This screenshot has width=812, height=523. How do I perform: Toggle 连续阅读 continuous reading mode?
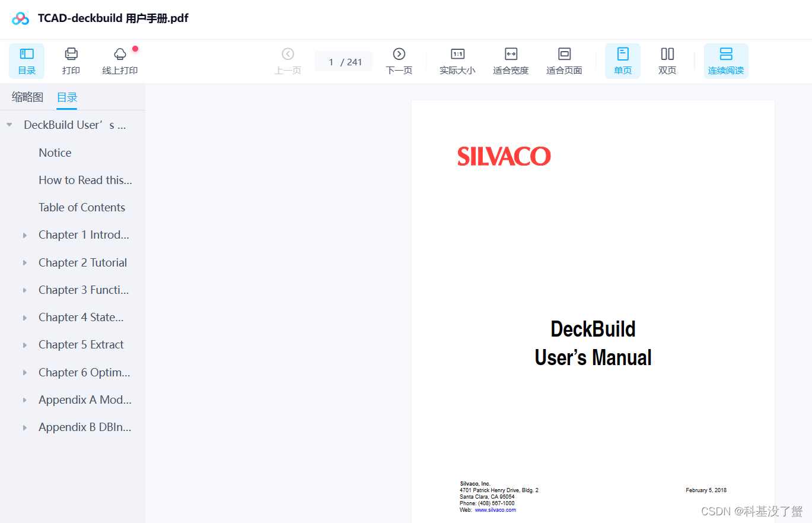pos(726,61)
